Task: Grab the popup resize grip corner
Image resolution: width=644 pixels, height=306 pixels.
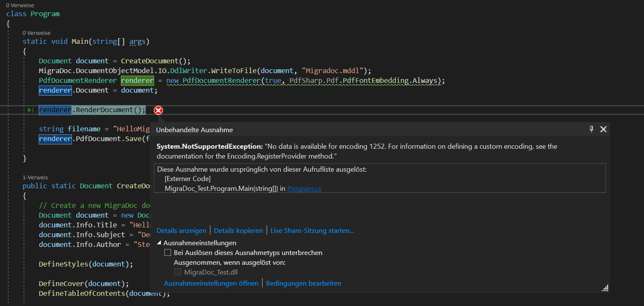Action: click(605, 288)
